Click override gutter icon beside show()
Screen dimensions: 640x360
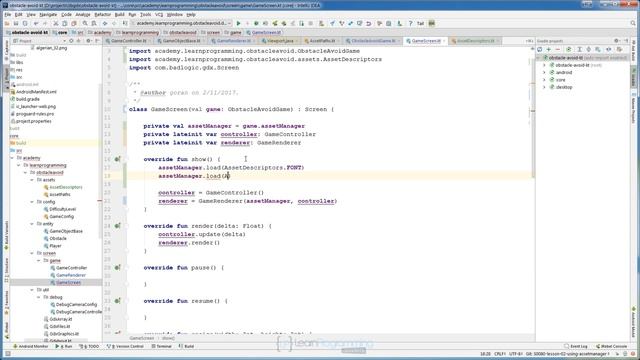(x=118, y=159)
